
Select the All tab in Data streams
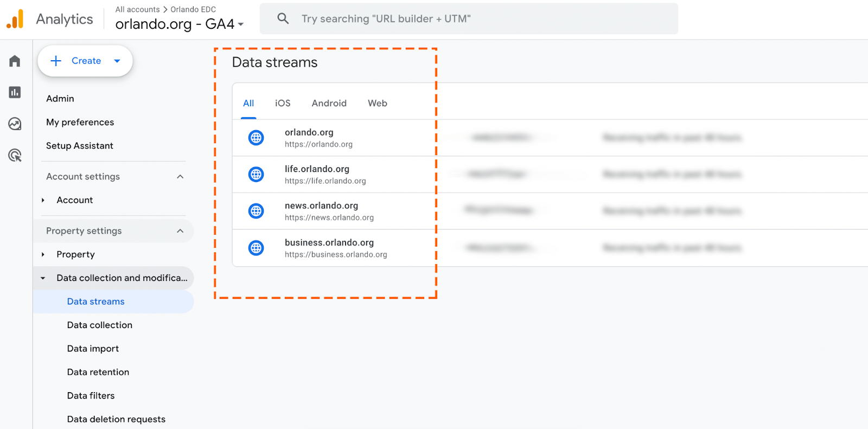[248, 103]
